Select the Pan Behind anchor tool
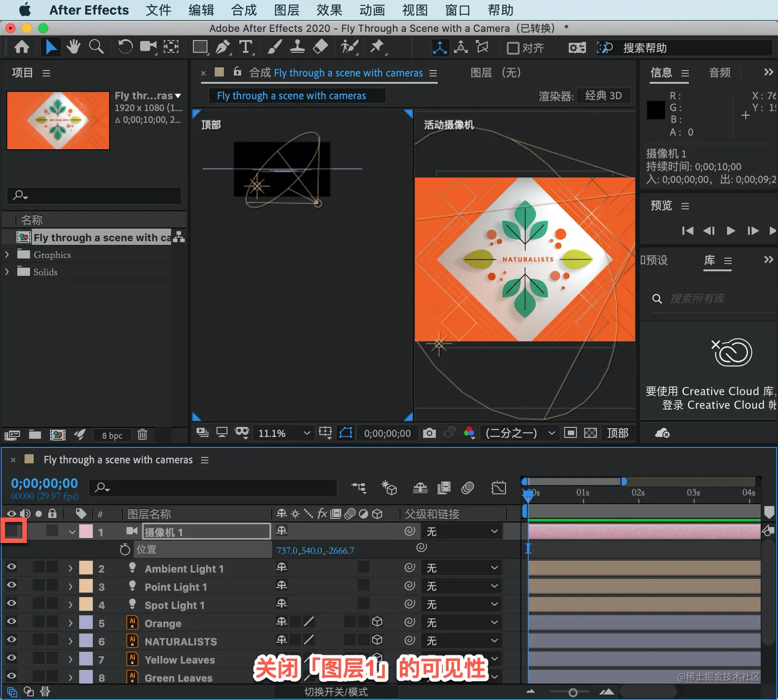 (171, 47)
